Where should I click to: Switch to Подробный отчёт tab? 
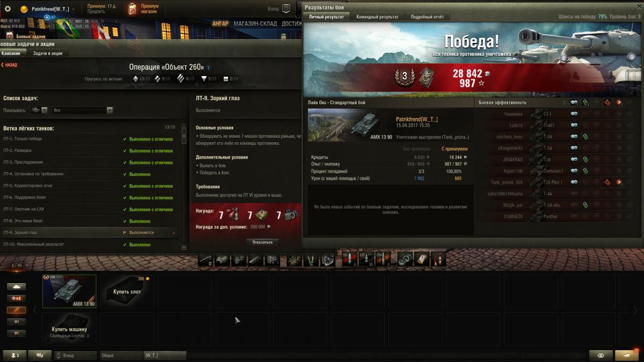427,17
